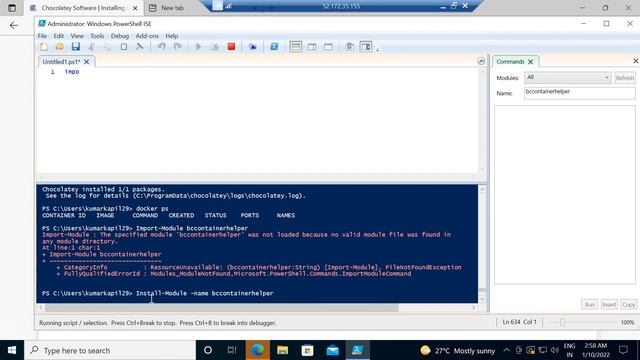This screenshot has height=360, width=640.
Task: Clear the console pane icon
Action: tap(140, 47)
